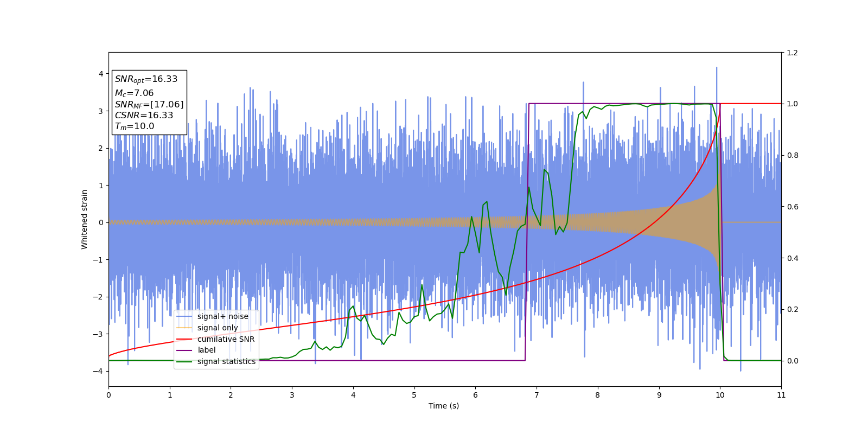Click the SNRopt=16.33 annotation
The width and height of the screenshot is (868, 434).
[146, 79]
